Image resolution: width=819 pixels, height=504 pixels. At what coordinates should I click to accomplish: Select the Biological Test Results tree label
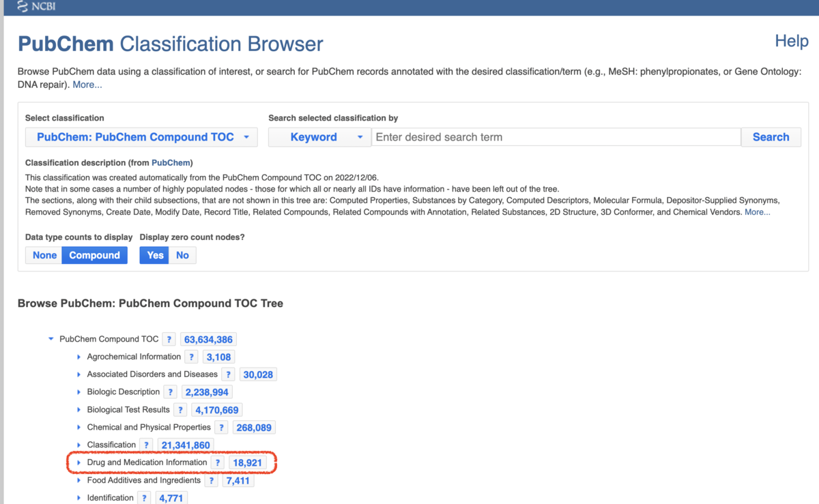click(x=128, y=409)
